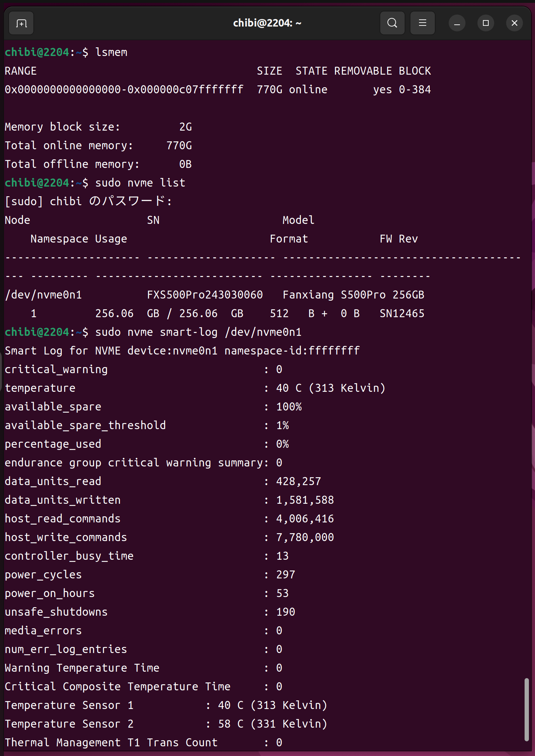Click the 'sudo nvme list' command
This screenshot has width=535, height=756.
coord(140,183)
